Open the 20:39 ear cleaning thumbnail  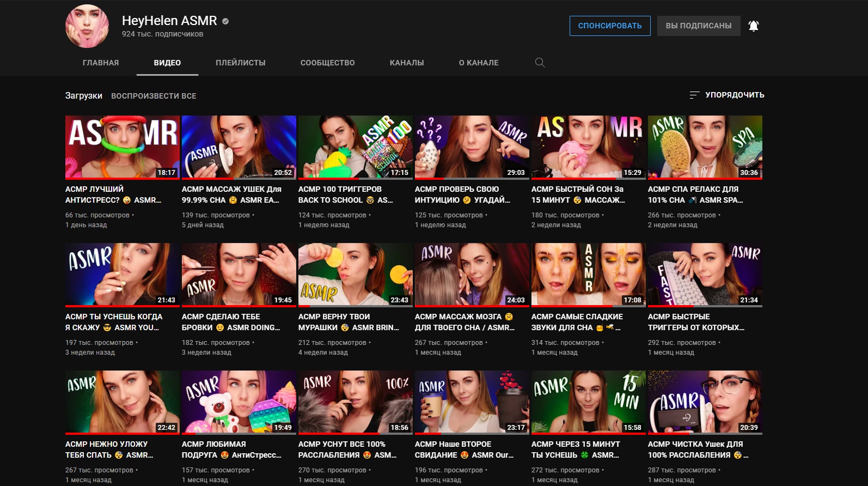pyautogui.click(x=705, y=402)
